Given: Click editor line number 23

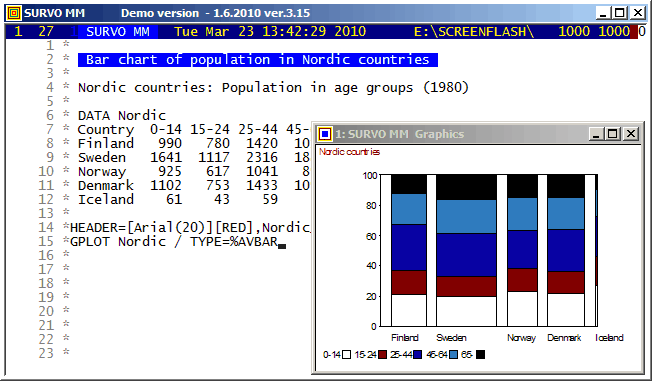Looking at the screenshot, I should (46, 353).
